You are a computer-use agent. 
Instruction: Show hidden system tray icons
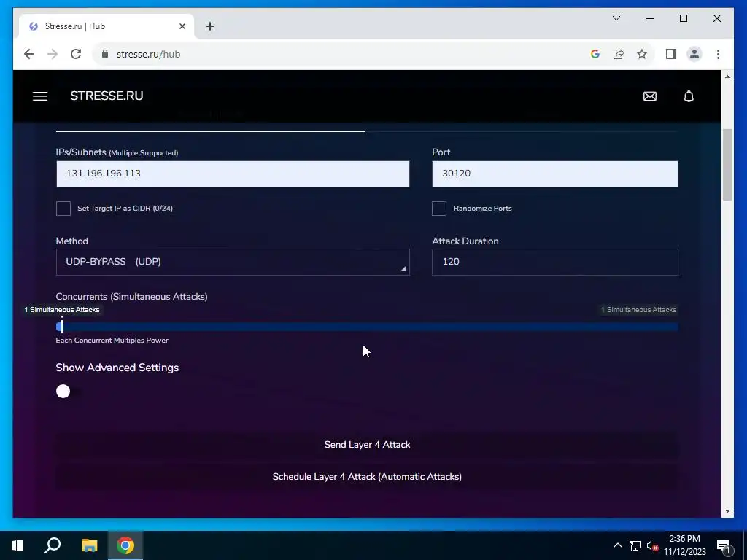617,545
